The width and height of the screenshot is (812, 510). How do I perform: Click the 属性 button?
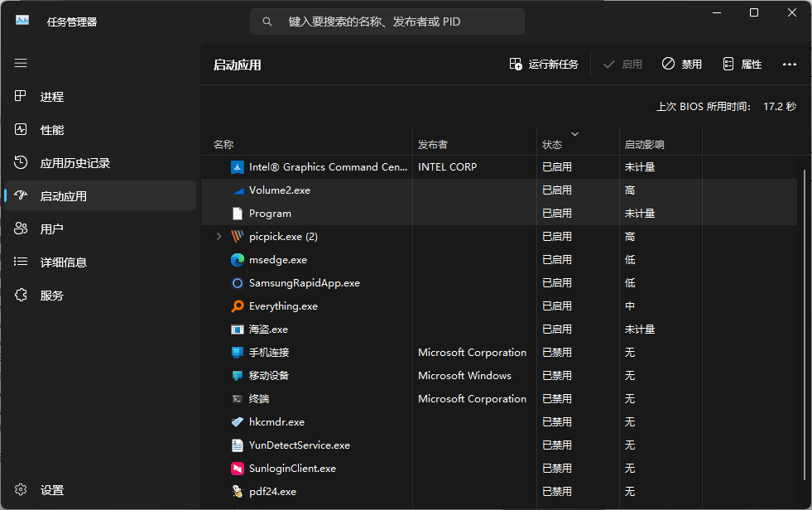pos(742,65)
